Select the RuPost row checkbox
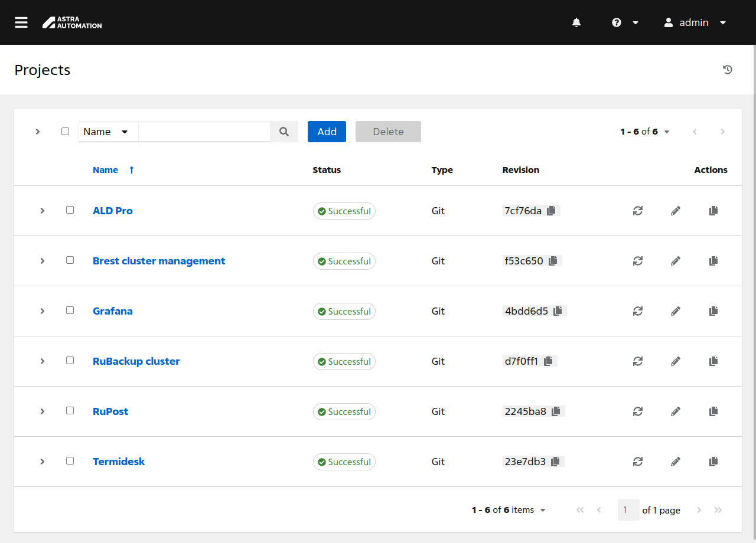Image resolution: width=756 pixels, height=543 pixels. click(x=70, y=411)
